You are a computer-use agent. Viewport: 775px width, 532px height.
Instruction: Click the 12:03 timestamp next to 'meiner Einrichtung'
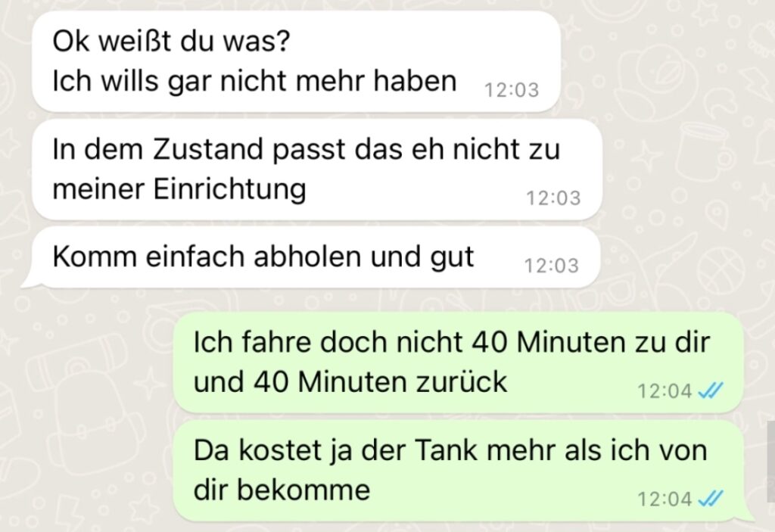(553, 198)
